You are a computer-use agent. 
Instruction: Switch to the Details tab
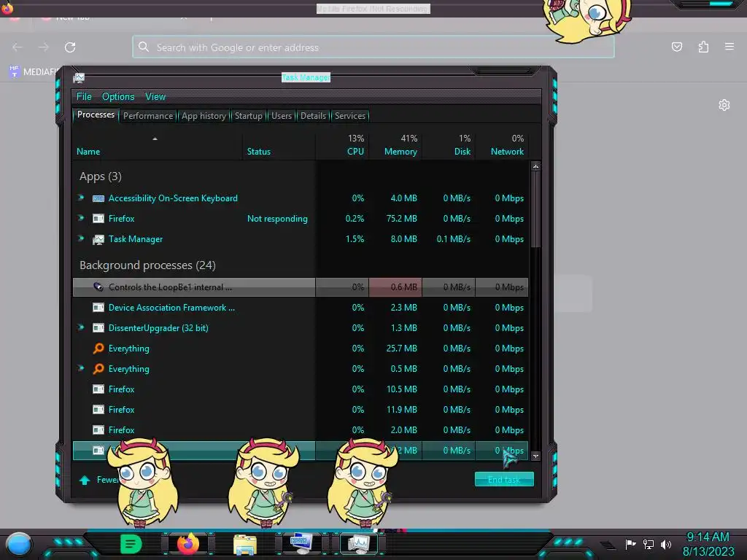pyautogui.click(x=313, y=116)
